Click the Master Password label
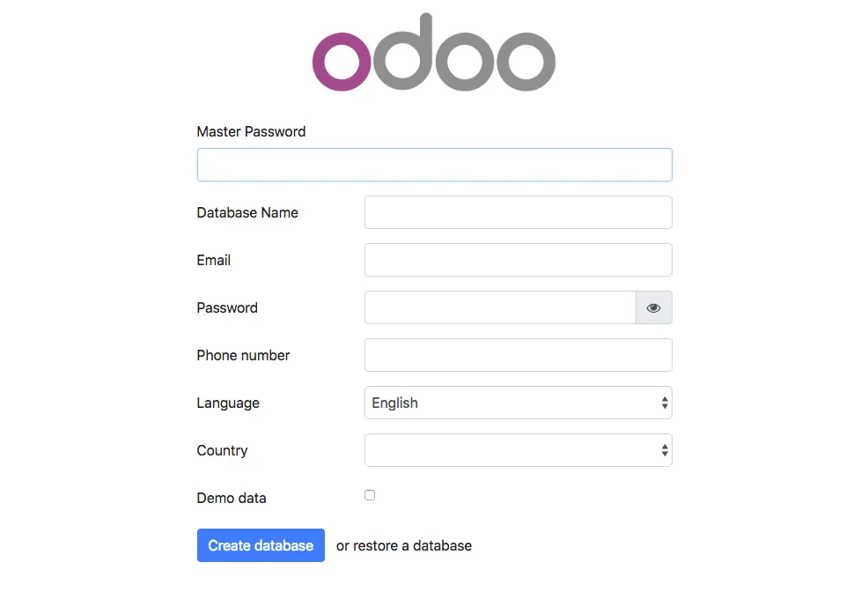This screenshot has width=868, height=592. click(251, 131)
